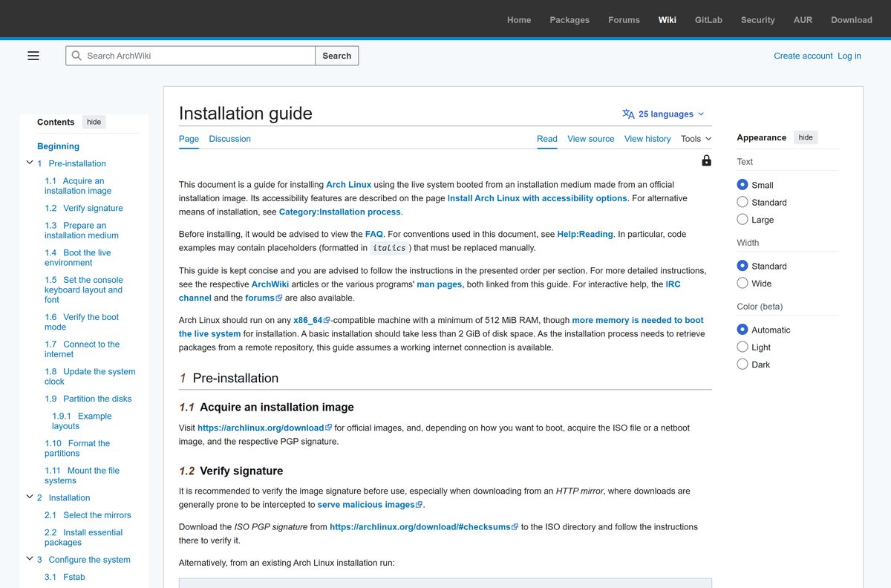Jump to 1.6 Verify the boot mode
Image resolution: width=891 pixels, height=588 pixels.
(x=82, y=321)
